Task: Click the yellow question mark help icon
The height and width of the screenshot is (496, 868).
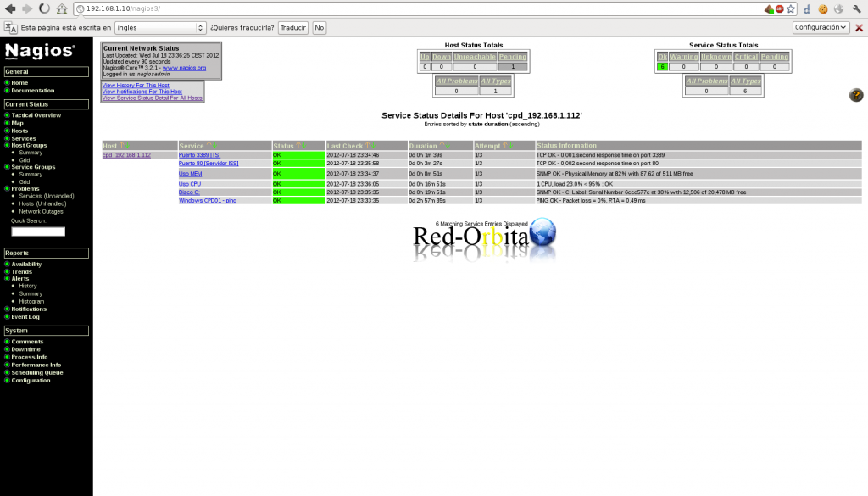Action: (856, 95)
